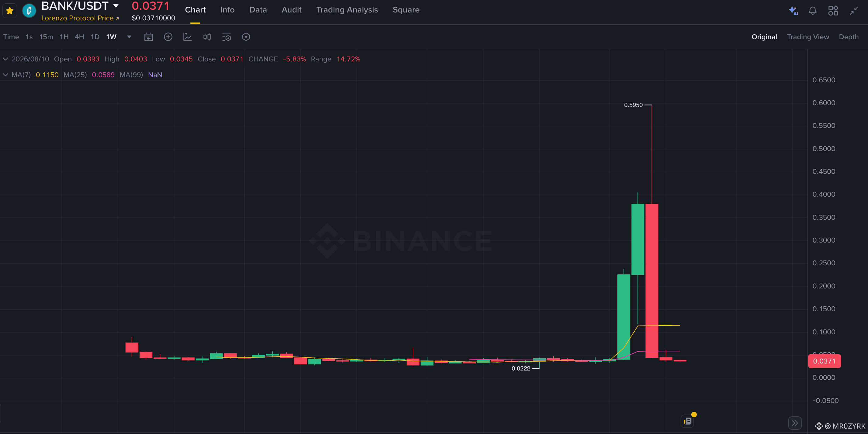This screenshot has height=434, width=868.
Task: Switch to the Depth chart view
Action: [849, 37]
